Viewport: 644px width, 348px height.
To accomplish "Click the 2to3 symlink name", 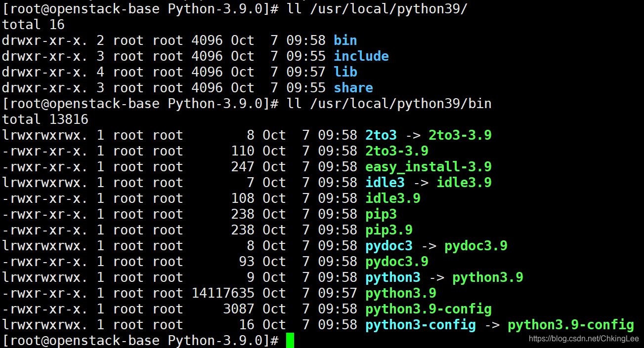I will click(381, 135).
